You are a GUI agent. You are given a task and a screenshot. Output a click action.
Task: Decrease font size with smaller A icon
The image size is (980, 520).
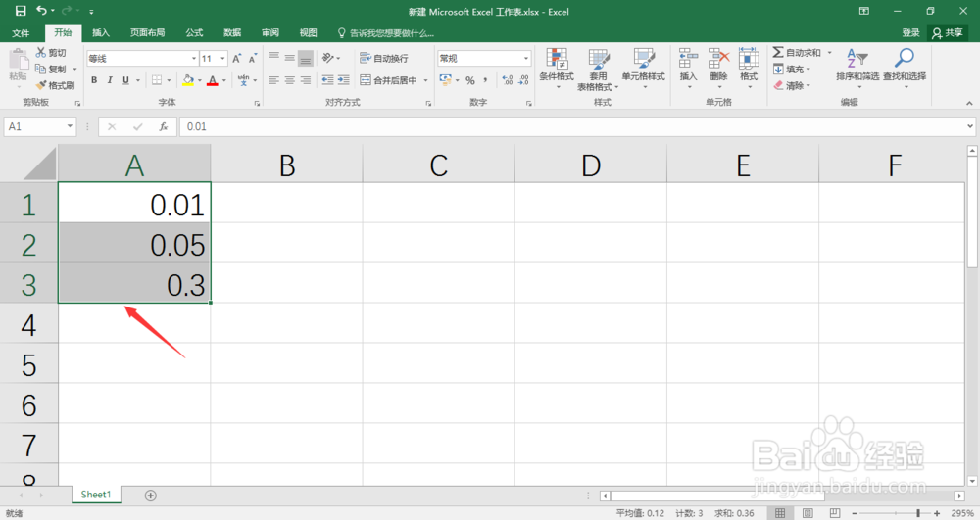[x=253, y=58]
